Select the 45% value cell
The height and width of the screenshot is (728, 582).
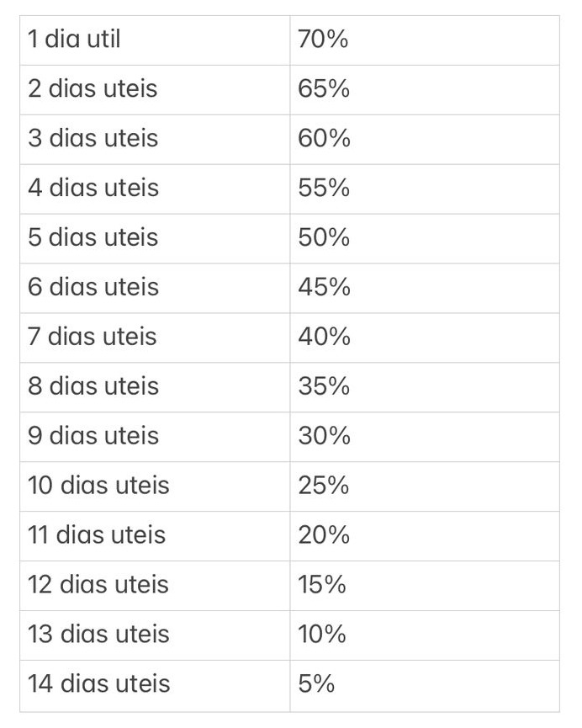324,288
